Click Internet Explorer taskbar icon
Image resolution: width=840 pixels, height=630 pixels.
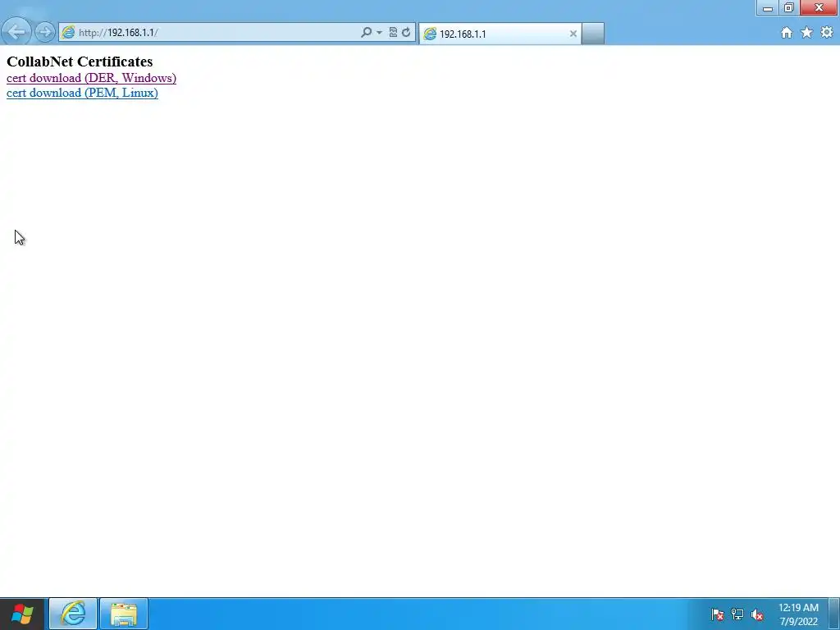click(x=73, y=614)
